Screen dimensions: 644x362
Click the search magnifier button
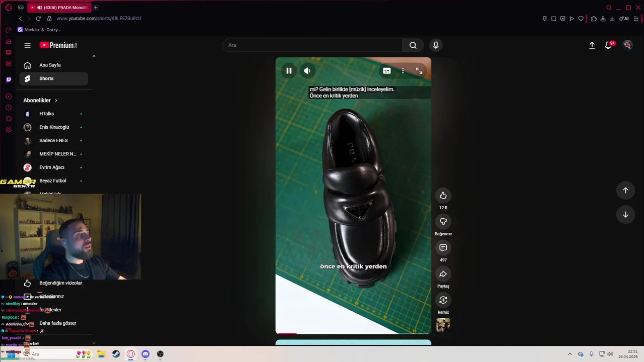413,45
